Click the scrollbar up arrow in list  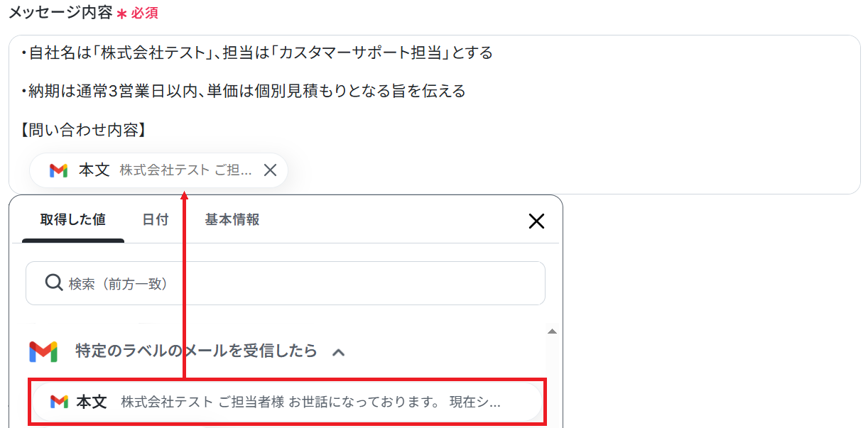552,331
